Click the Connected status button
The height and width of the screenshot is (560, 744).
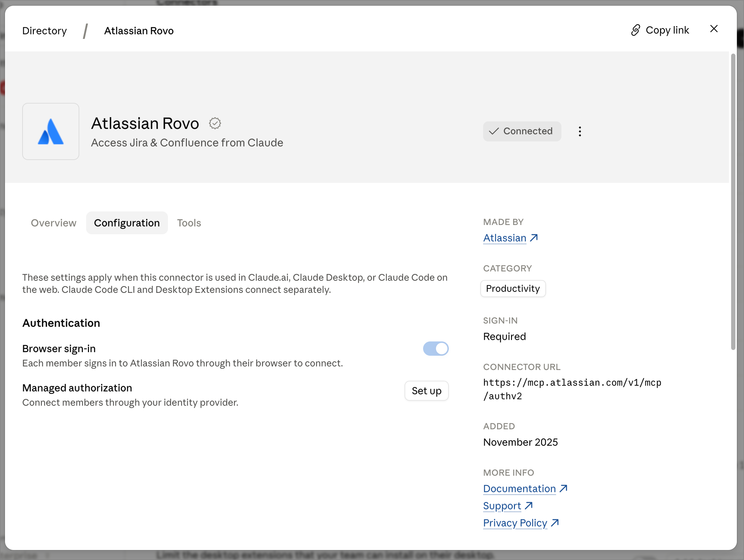coord(522,131)
